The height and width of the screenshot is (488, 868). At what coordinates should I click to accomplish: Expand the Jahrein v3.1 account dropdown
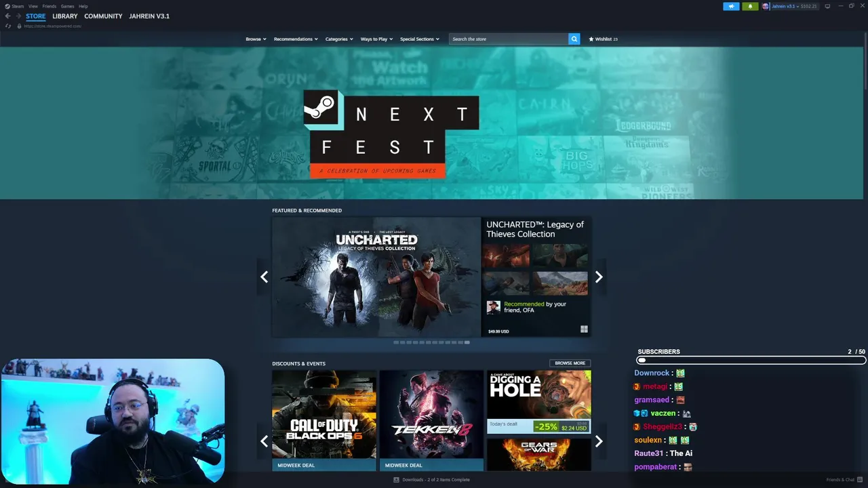coord(785,6)
